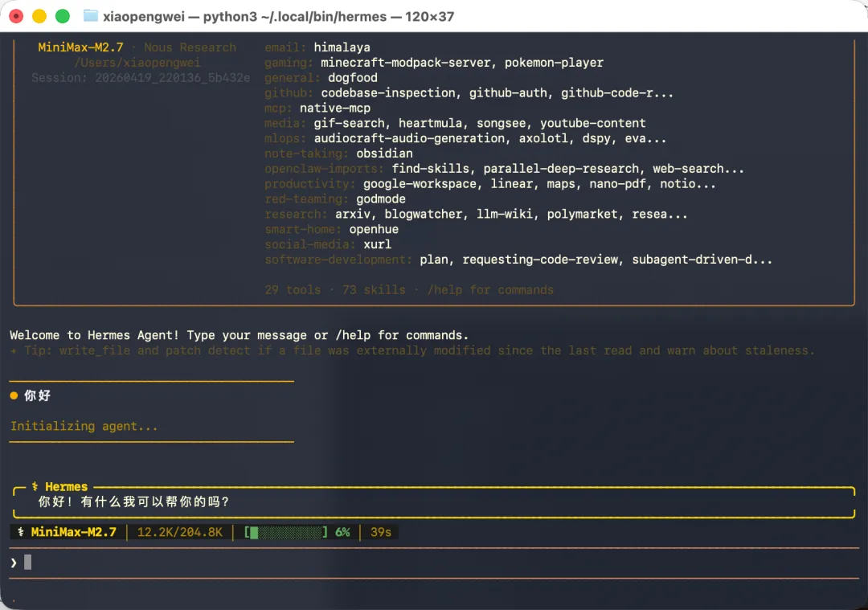The image size is (868, 610).
Task: Click the 'himalaya' skill name
Action: pos(342,47)
